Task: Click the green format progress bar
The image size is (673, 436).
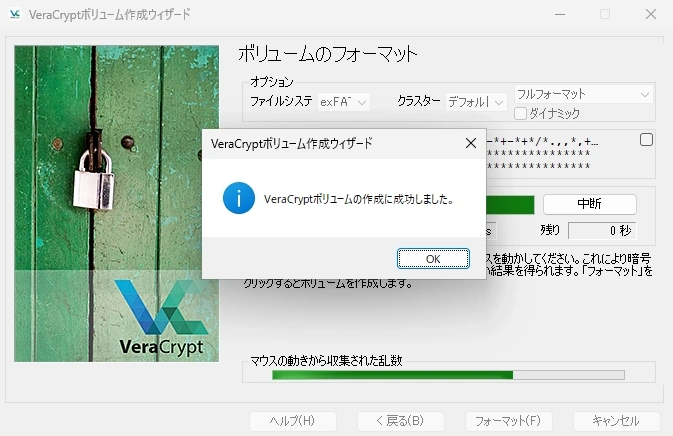Action: point(510,205)
